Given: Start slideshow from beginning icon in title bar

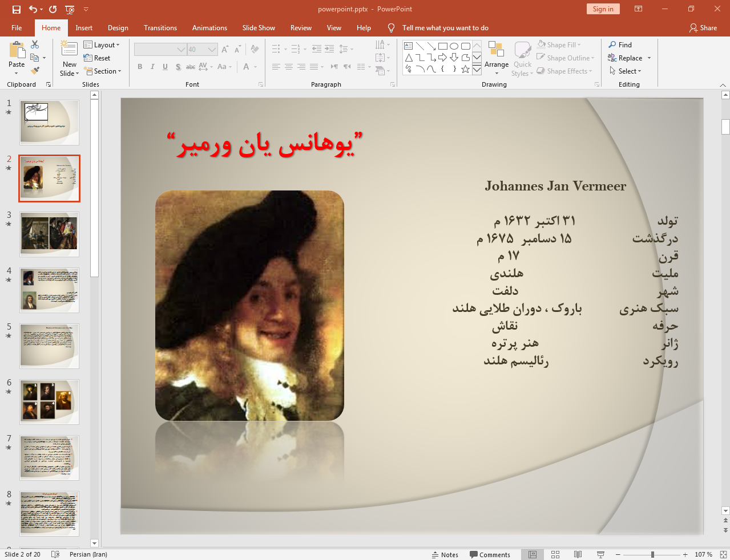Looking at the screenshot, I should click(x=70, y=9).
